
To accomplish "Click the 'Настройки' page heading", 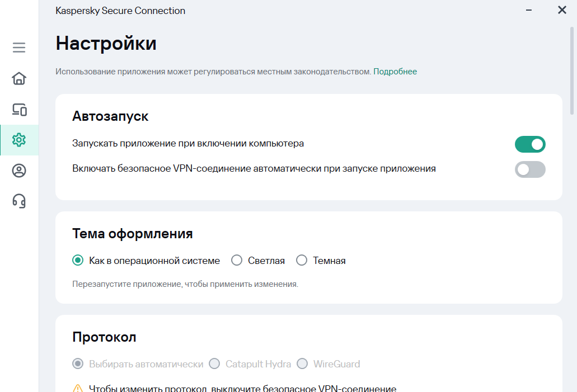I will (x=106, y=43).
